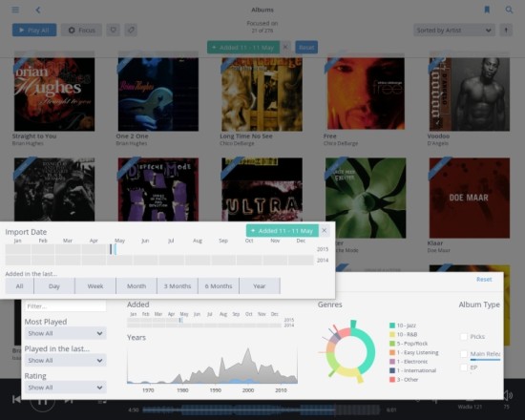Click the tag icon button
The image size is (525, 420).
131,31
